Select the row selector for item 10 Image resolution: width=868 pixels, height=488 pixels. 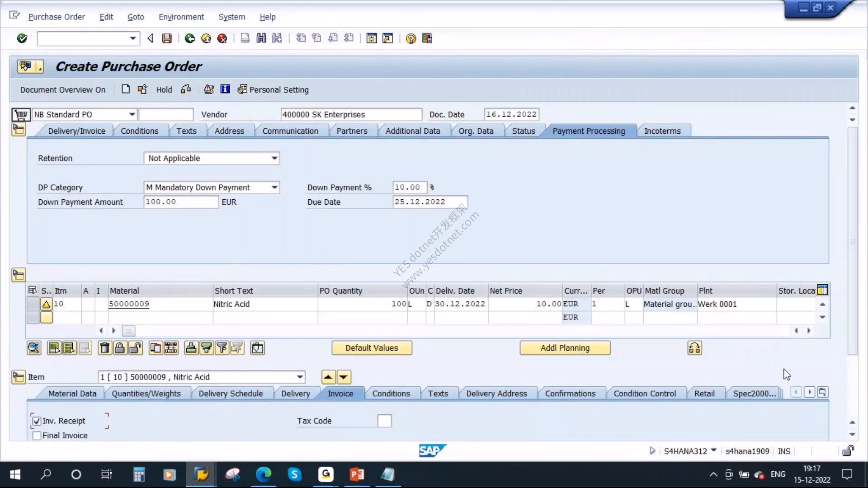tap(33, 304)
